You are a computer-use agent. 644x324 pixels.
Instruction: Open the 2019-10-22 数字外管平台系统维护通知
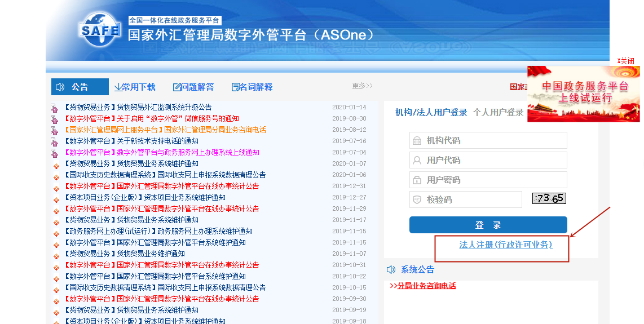155,276
